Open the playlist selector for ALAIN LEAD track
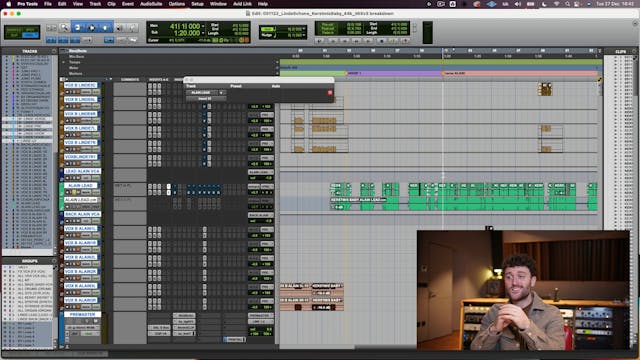This screenshot has height=360, width=640. [x=100, y=186]
